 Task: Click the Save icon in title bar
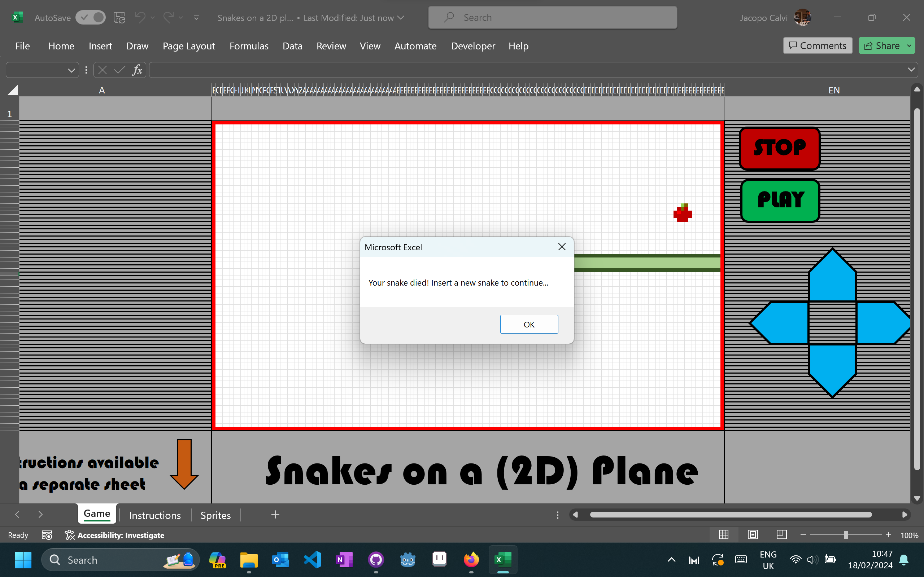tap(119, 18)
